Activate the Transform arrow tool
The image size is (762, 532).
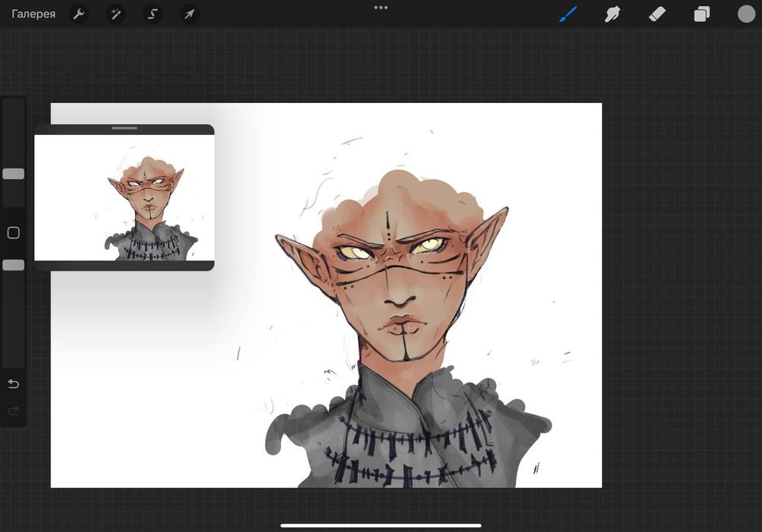190,14
